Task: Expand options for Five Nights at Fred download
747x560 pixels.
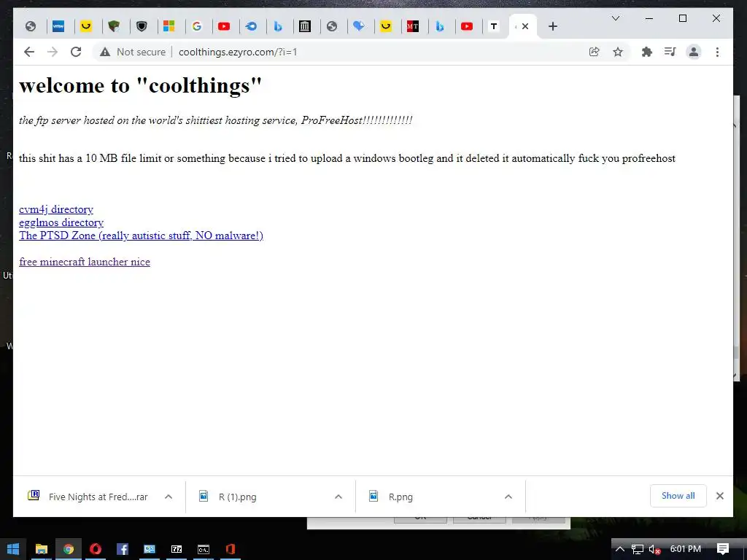Action: pyautogui.click(x=169, y=497)
